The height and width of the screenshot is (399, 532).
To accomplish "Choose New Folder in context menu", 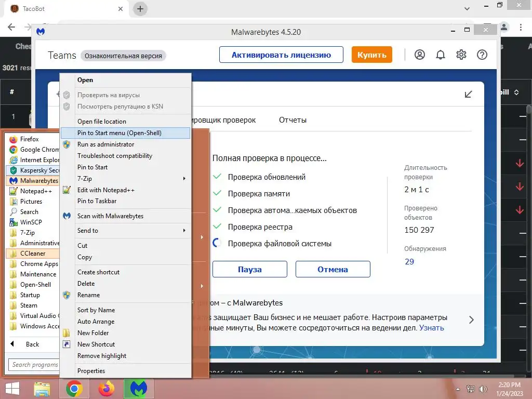I will [125, 333].
